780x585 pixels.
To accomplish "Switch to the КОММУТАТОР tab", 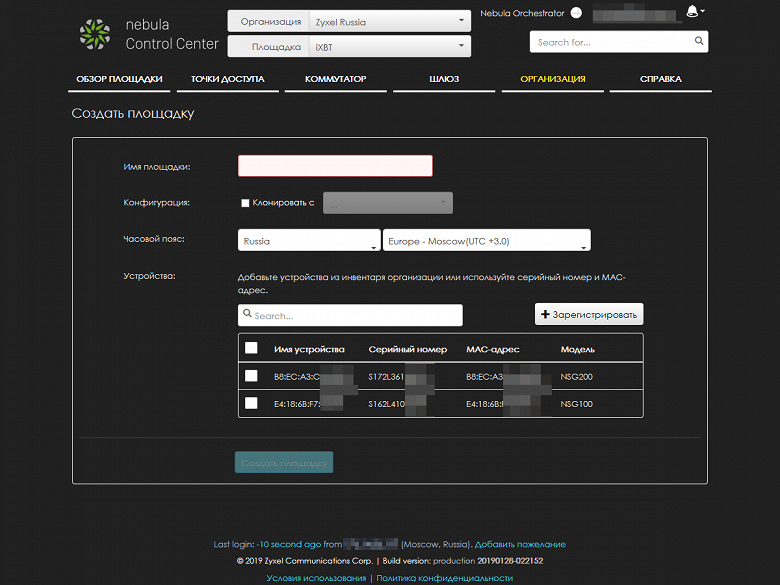I will pos(336,79).
